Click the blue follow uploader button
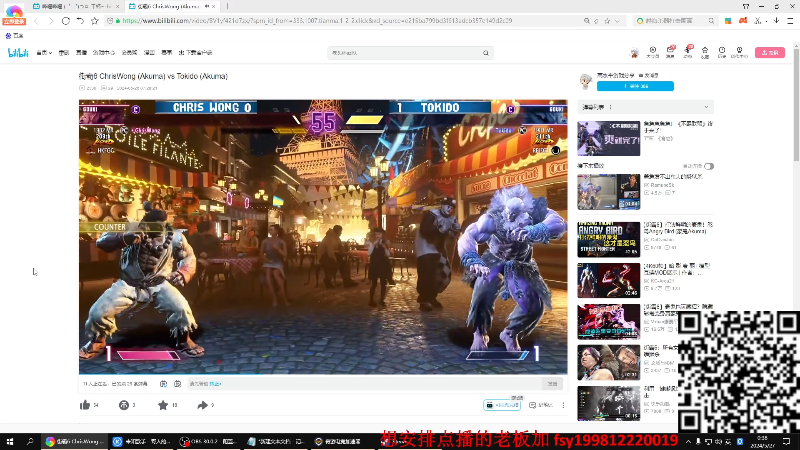Image resolution: width=800 pixels, height=450 pixels. (635, 86)
